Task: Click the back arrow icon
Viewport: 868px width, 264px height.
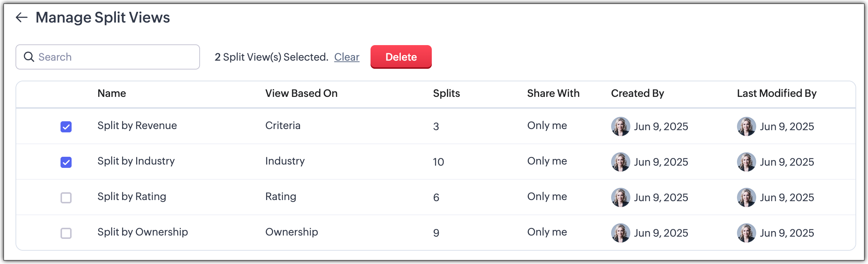Action: coord(22,17)
